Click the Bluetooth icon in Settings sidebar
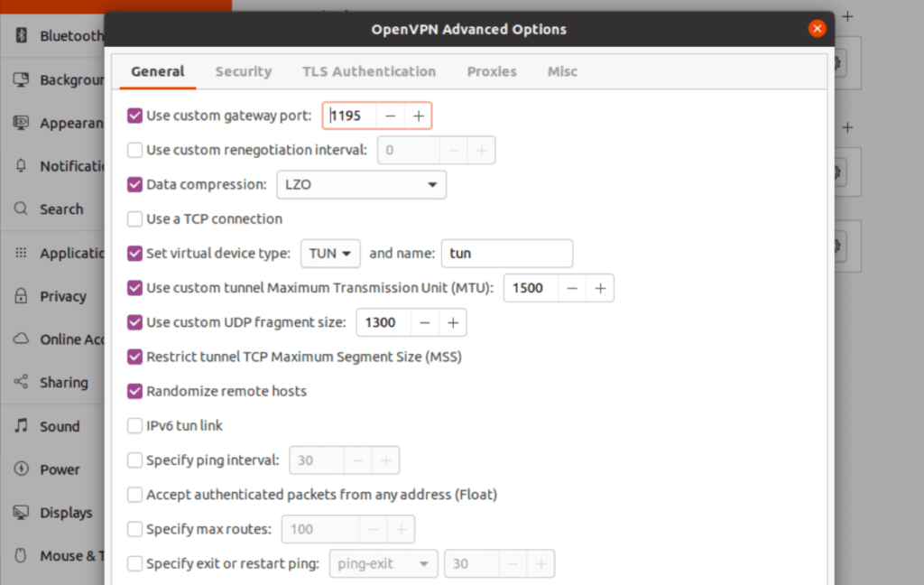 click(x=21, y=36)
